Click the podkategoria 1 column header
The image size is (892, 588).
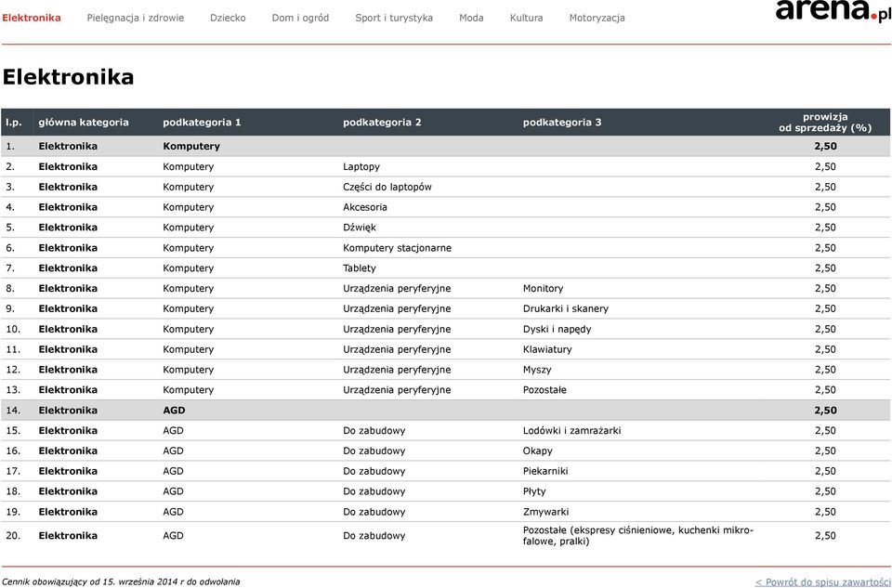202,123
